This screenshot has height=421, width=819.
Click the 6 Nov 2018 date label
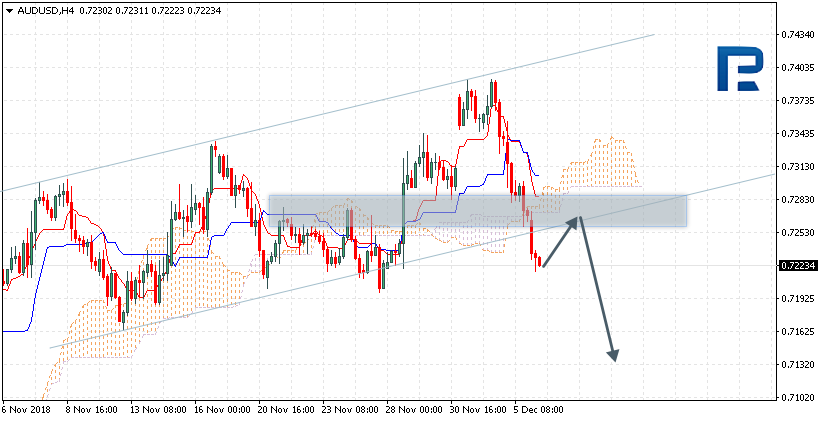pos(25,411)
